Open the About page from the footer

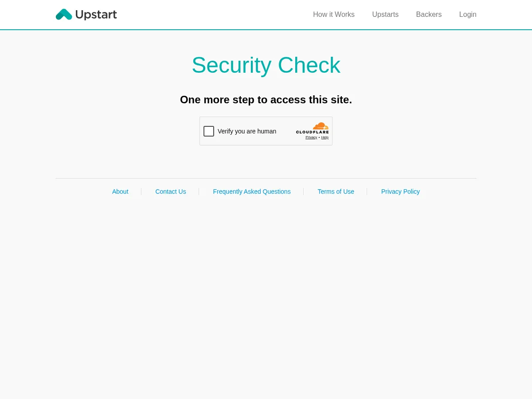pos(120,191)
